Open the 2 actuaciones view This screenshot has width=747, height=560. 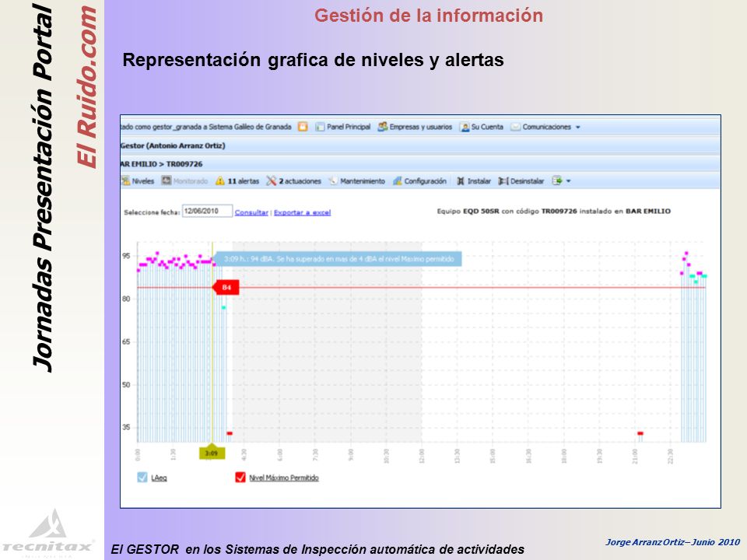(x=300, y=181)
